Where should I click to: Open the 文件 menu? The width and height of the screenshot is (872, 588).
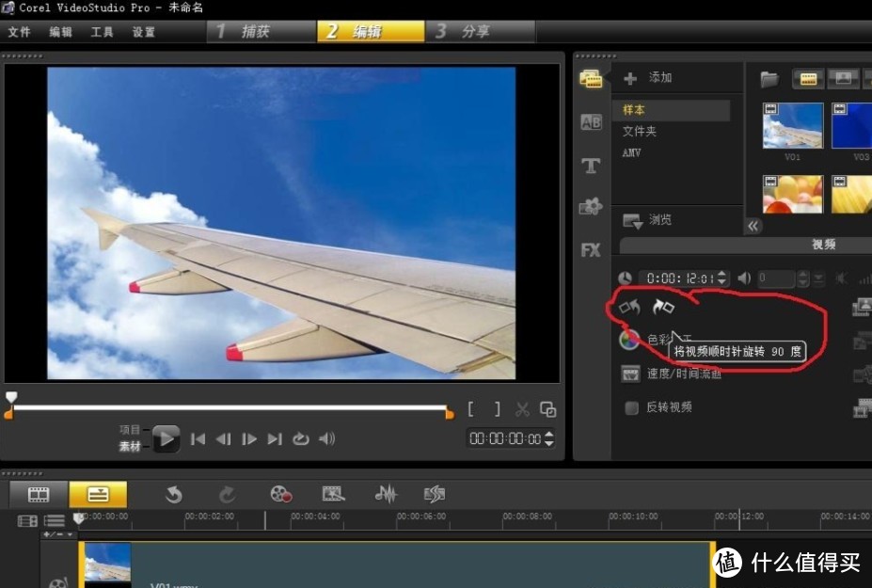(19, 32)
